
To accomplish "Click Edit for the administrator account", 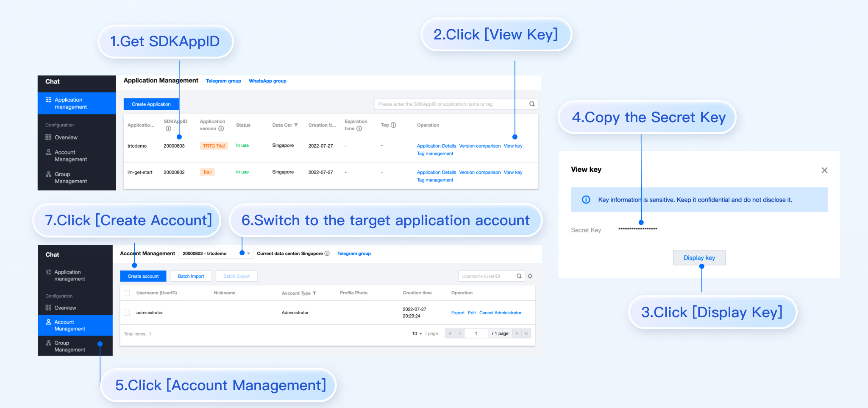I will point(472,313).
